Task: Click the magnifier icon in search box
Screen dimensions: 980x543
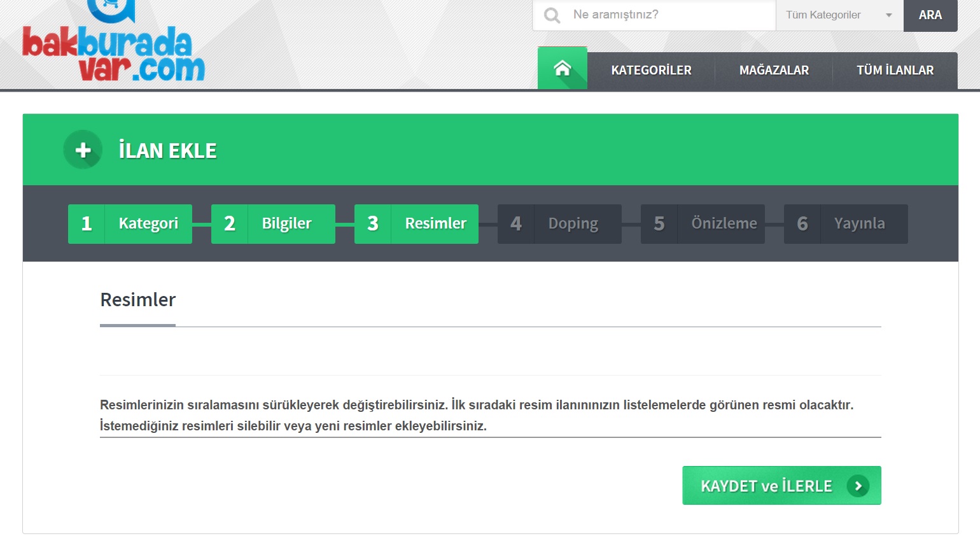Action: tap(552, 15)
